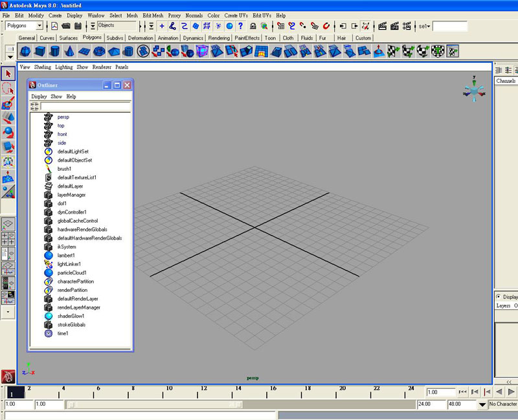Select time1 node in the Outliner
The height and width of the screenshot is (420, 518).
[63, 333]
